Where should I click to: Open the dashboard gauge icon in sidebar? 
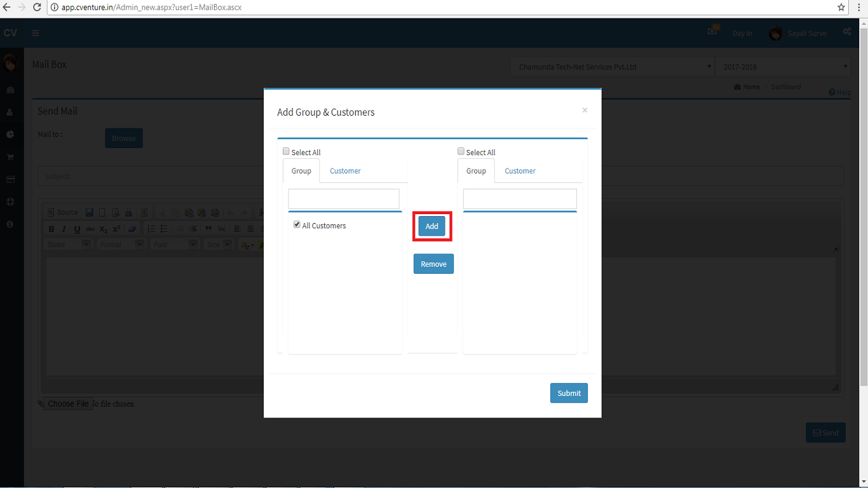(10, 90)
